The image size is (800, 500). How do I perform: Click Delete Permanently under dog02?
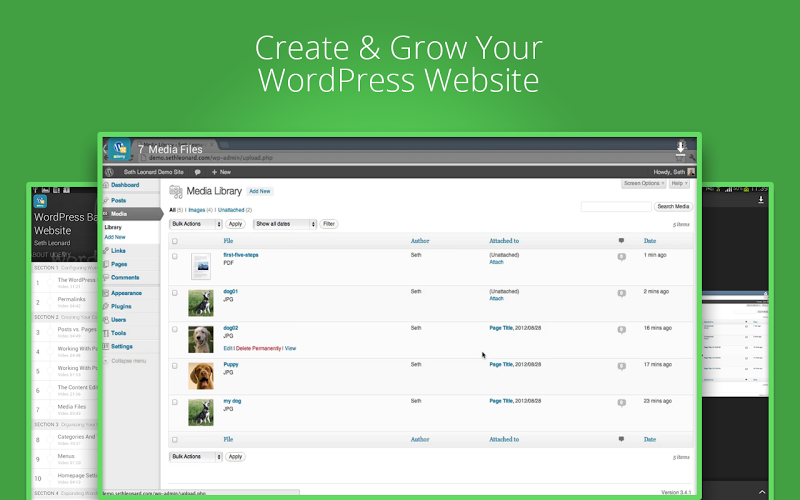(259, 348)
